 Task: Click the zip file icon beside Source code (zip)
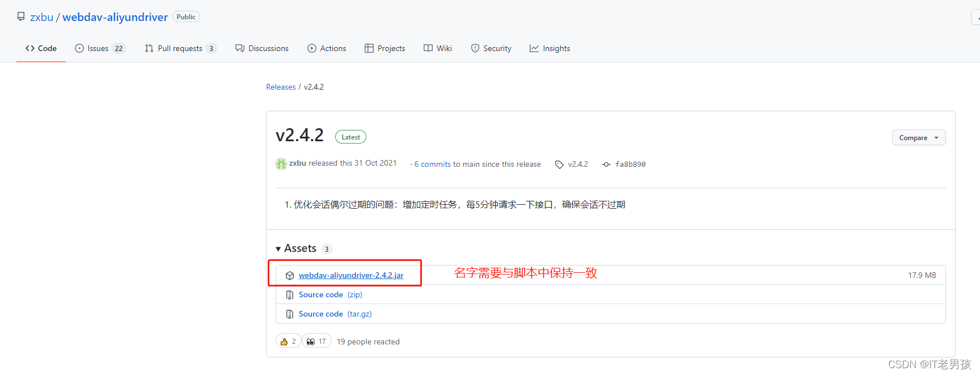coord(290,295)
